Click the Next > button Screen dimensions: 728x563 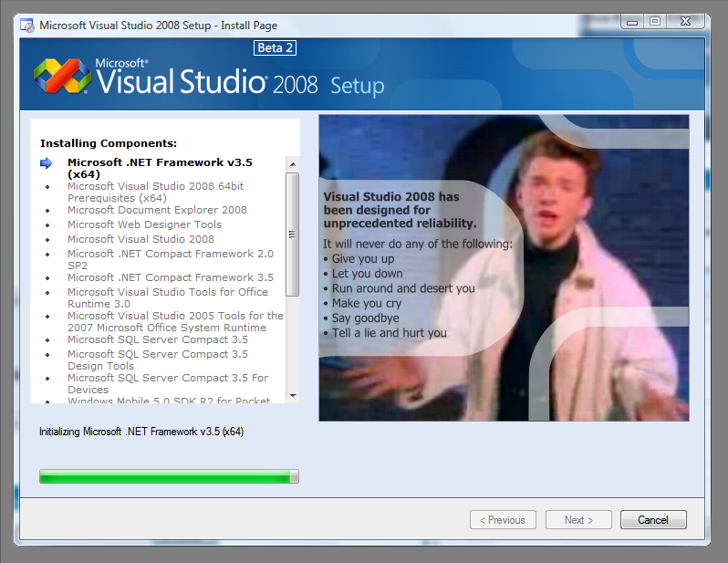click(x=578, y=520)
